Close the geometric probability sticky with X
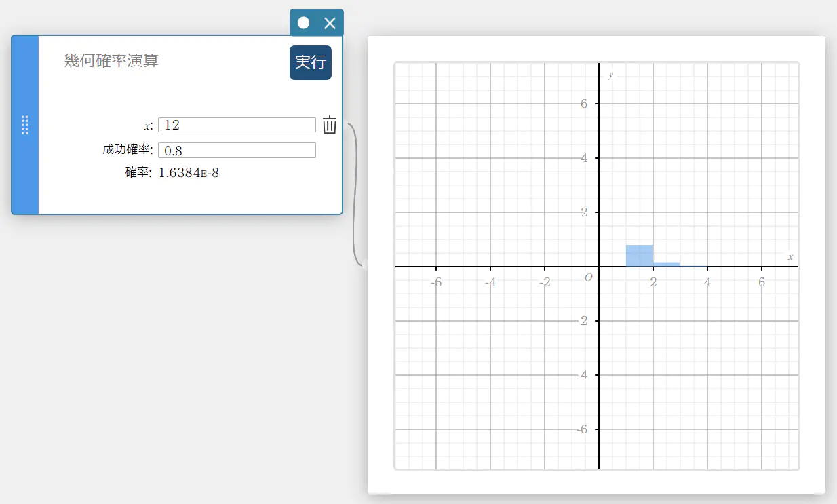Viewport: 837px width, 504px height. pos(330,23)
